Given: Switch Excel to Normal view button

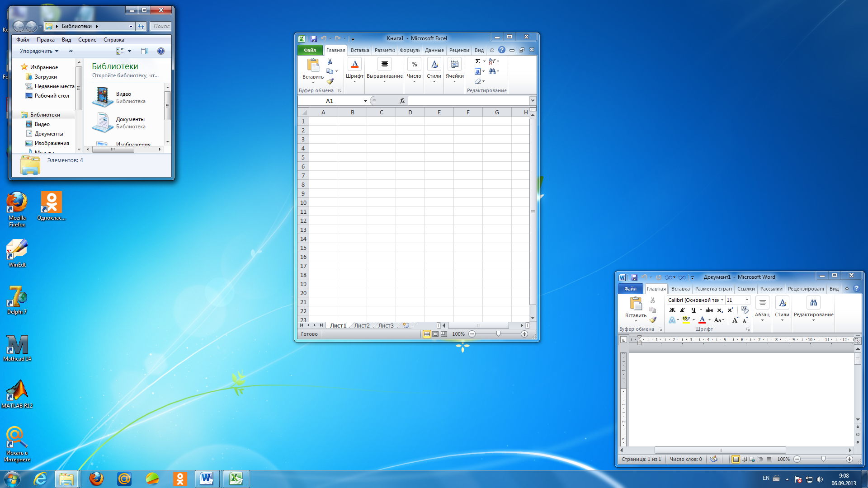Looking at the screenshot, I should (427, 334).
